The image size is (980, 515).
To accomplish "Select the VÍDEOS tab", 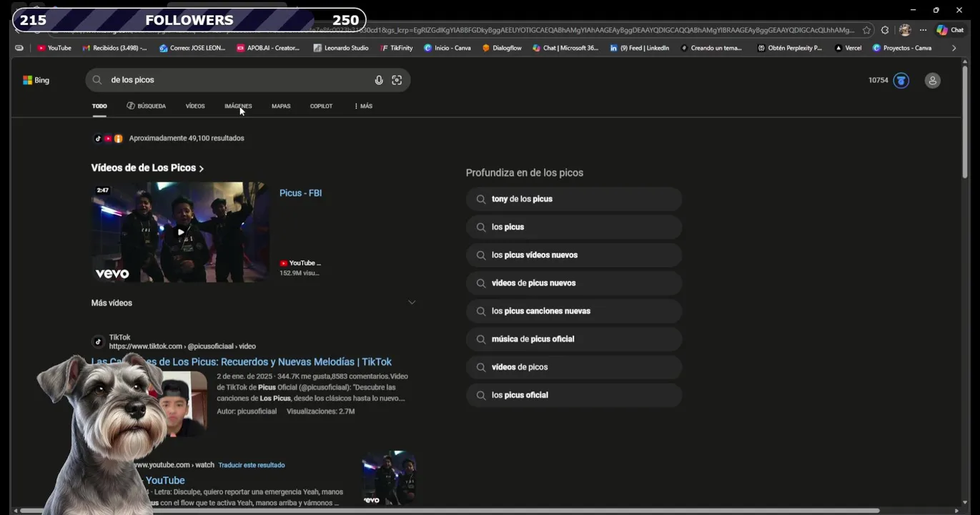I will (195, 106).
